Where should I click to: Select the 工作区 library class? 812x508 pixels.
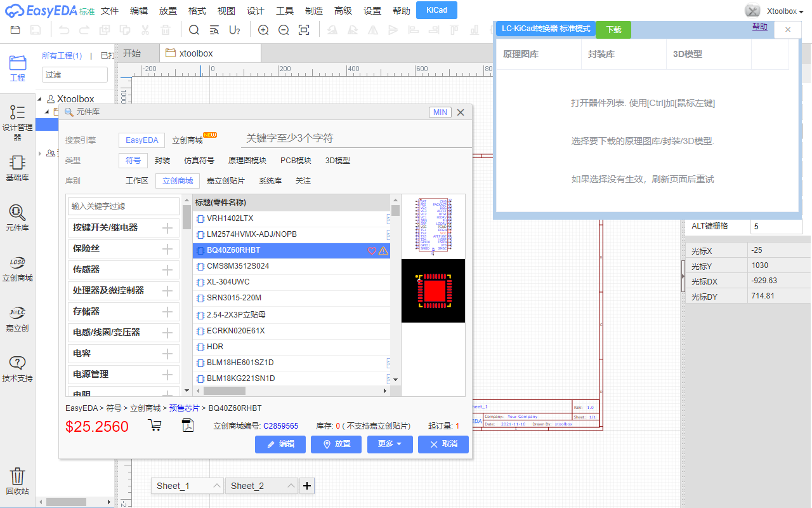coord(137,181)
